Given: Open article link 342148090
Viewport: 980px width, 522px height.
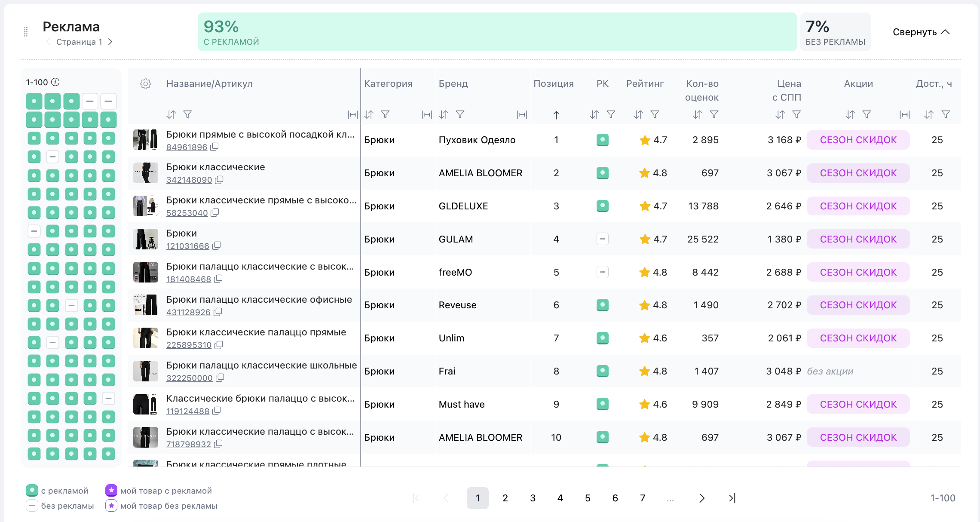Looking at the screenshot, I should click(x=189, y=180).
